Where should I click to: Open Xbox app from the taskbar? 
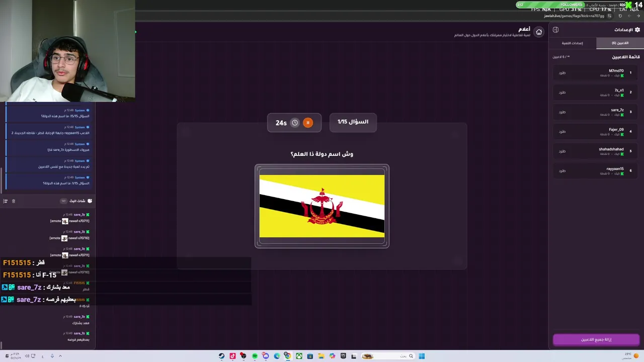[x=299, y=356]
